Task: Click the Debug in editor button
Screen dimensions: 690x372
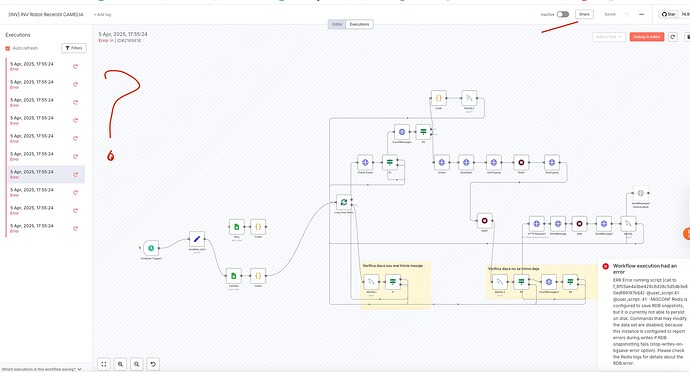Action: point(647,37)
